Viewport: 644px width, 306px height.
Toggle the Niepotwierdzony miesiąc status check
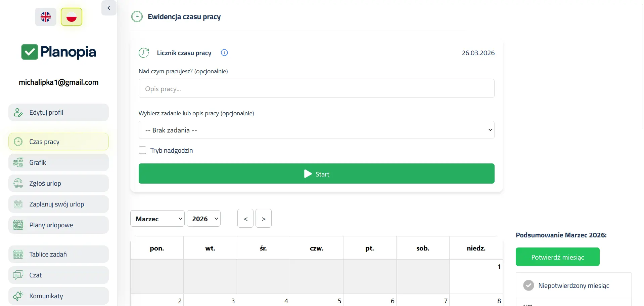click(x=528, y=285)
